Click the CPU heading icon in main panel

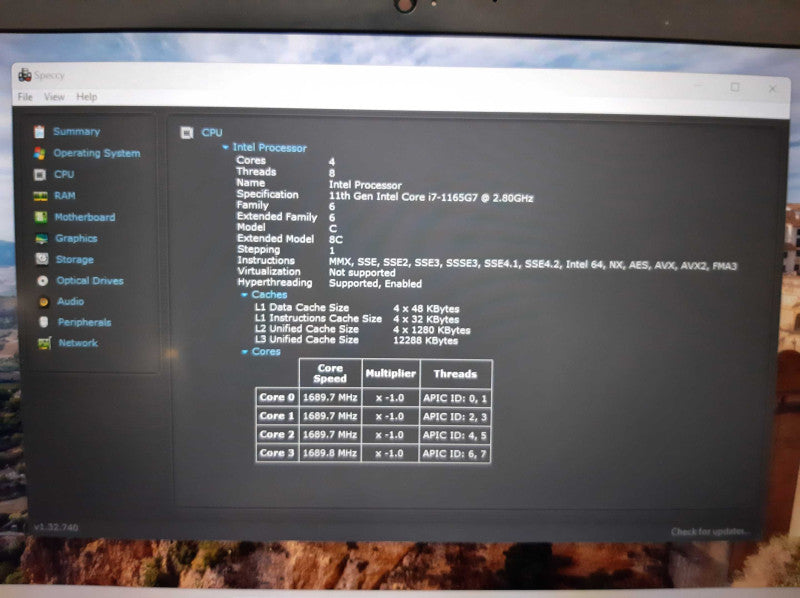[x=187, y=133]
